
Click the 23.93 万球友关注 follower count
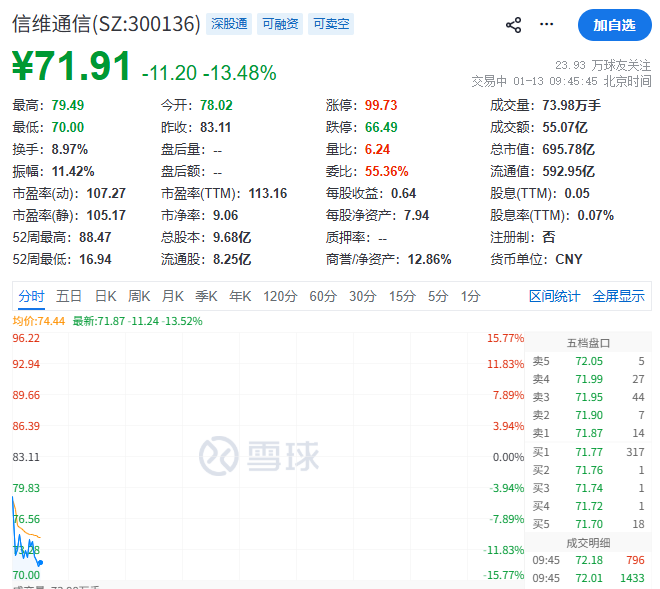603,65
